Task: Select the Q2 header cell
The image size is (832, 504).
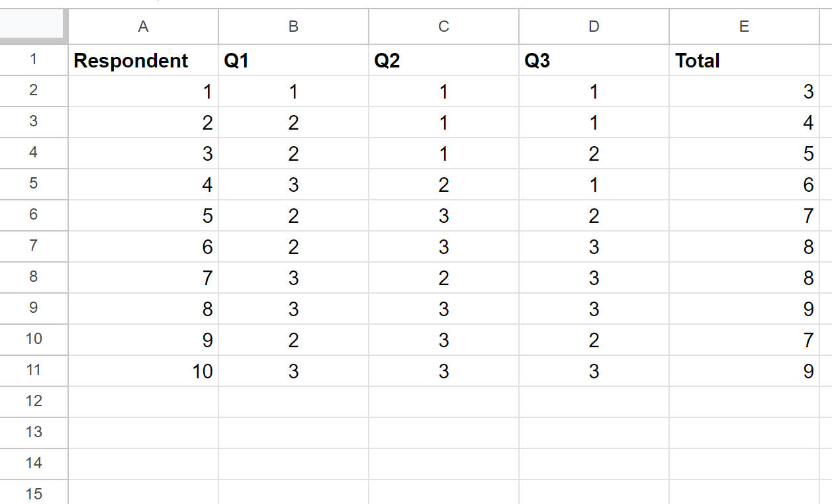Action: click(443, 60)
